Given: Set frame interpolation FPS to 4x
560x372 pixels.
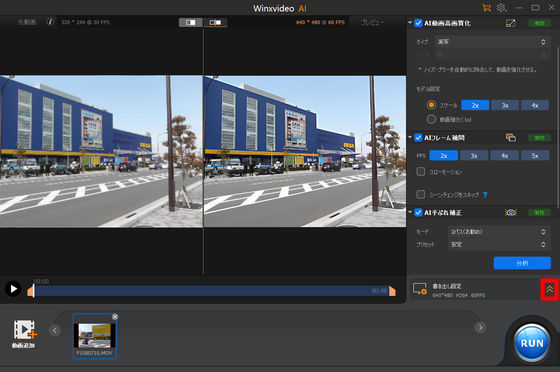Looking at the screenshot, I should [504, 156].
